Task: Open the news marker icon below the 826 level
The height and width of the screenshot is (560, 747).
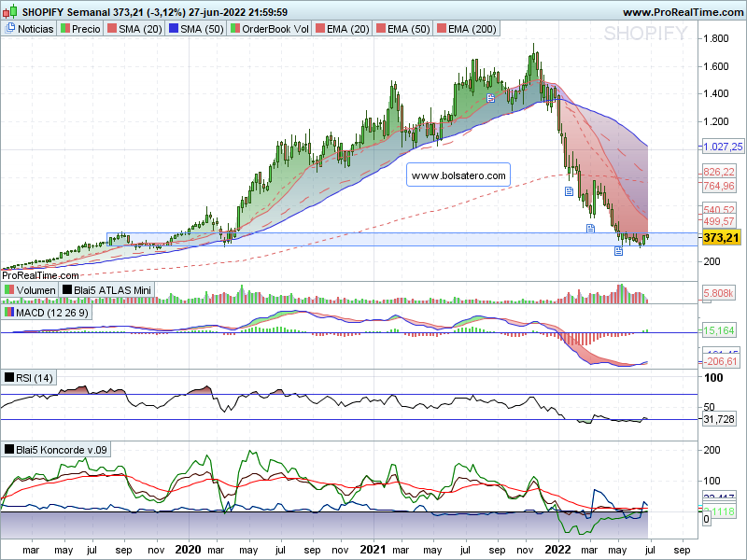Action: (x=569, y=191)
